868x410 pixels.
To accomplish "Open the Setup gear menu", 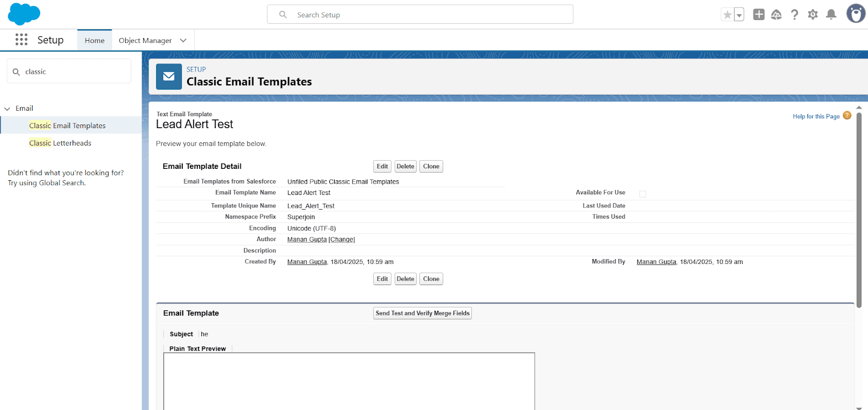I will tap(813, 15).
